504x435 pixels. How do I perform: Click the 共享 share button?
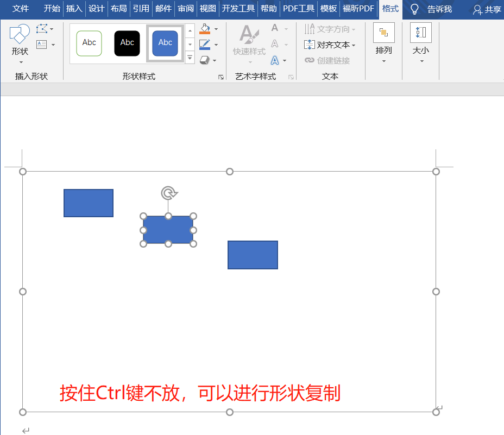(x=487, y=9)
